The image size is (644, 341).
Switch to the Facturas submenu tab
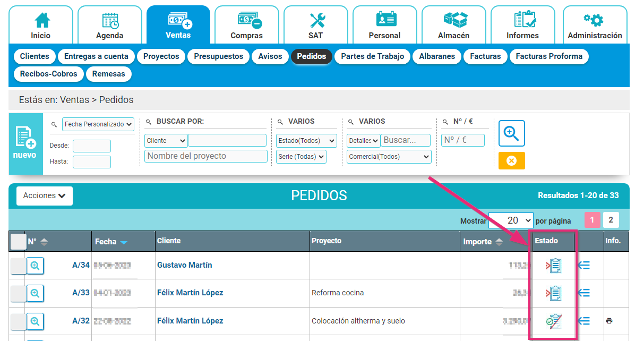click(x=485, y=56)
